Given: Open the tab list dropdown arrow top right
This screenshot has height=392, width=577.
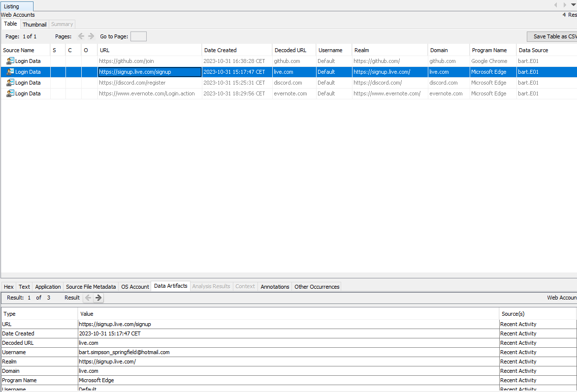Looking at the screenshot, I should 573,5.
